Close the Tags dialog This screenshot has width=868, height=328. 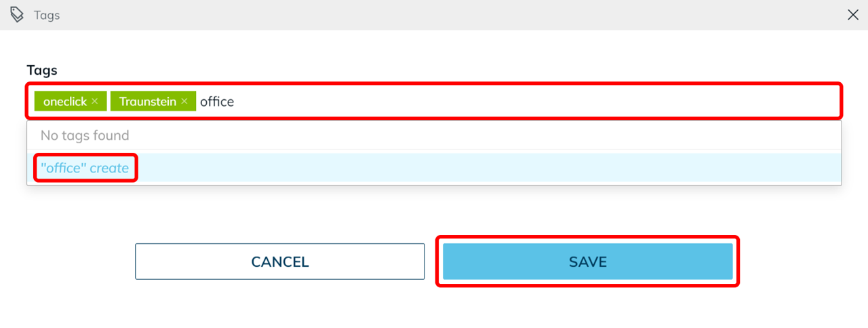point(853,15)
